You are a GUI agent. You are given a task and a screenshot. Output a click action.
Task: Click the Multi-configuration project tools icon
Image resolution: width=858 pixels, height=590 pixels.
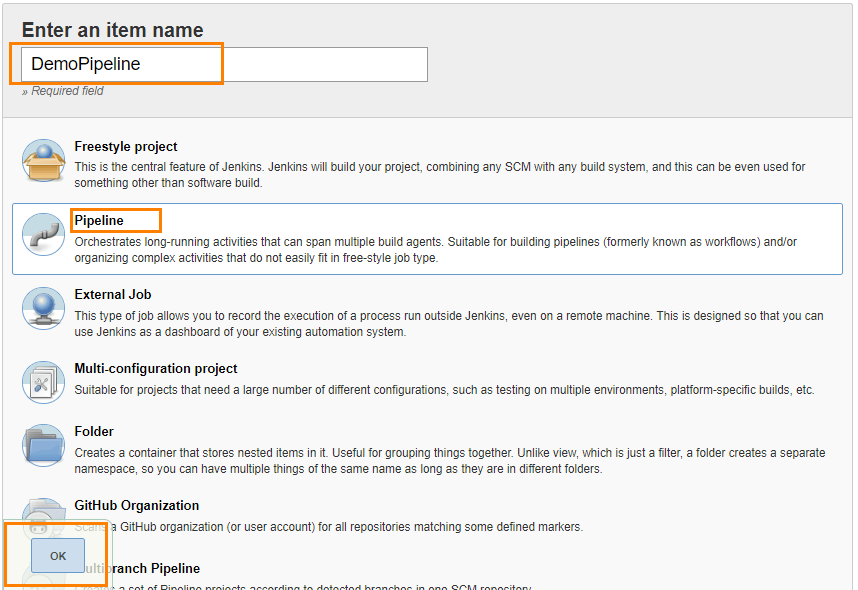coord(43,382)
